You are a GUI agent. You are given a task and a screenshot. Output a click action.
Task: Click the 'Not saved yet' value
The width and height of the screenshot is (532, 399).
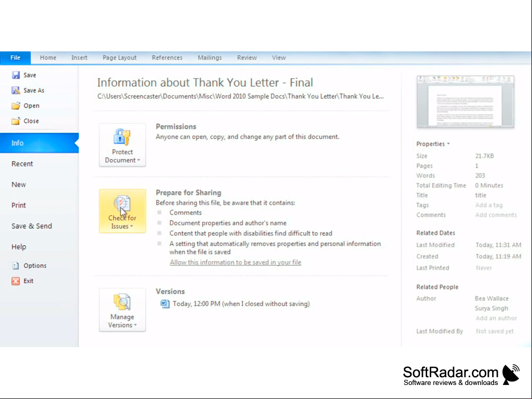tap(495, 331)
